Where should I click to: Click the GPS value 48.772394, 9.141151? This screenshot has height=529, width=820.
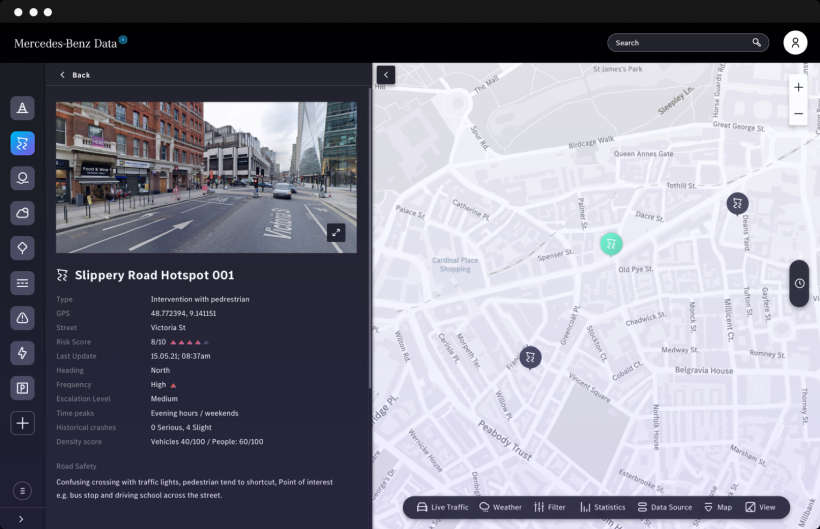coord(183,314)
